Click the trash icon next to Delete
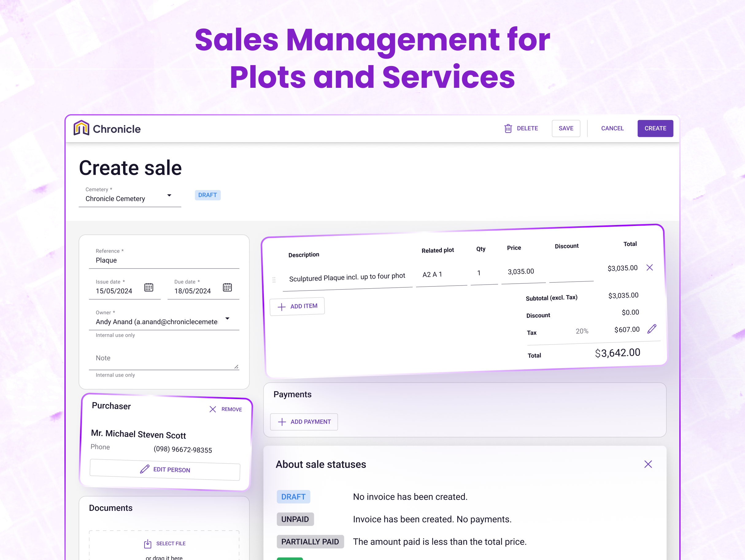The image size is (745, 560). 508,128
